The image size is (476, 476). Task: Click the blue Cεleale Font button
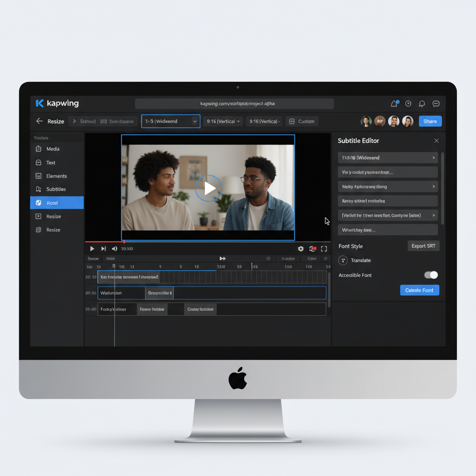pyautogui.click(x=420, y=290)
